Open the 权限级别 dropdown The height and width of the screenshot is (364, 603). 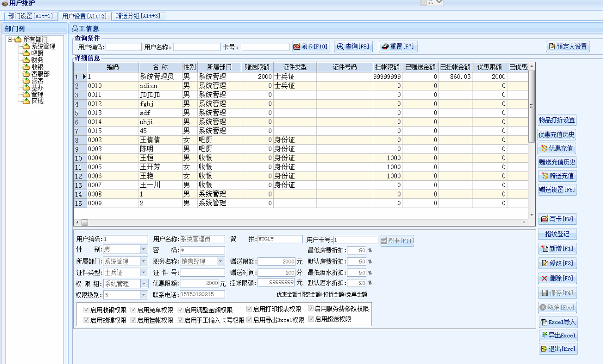pos(143,295)
